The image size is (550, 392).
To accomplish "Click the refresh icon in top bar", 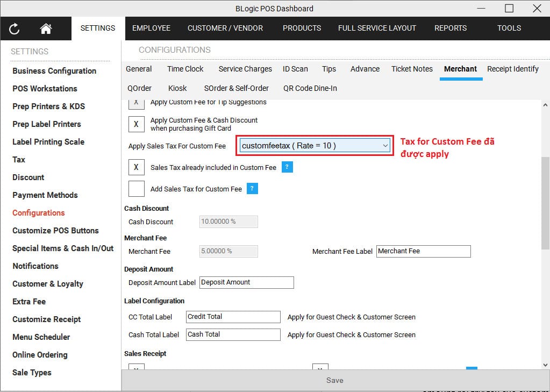I will [x=15, y=28].
